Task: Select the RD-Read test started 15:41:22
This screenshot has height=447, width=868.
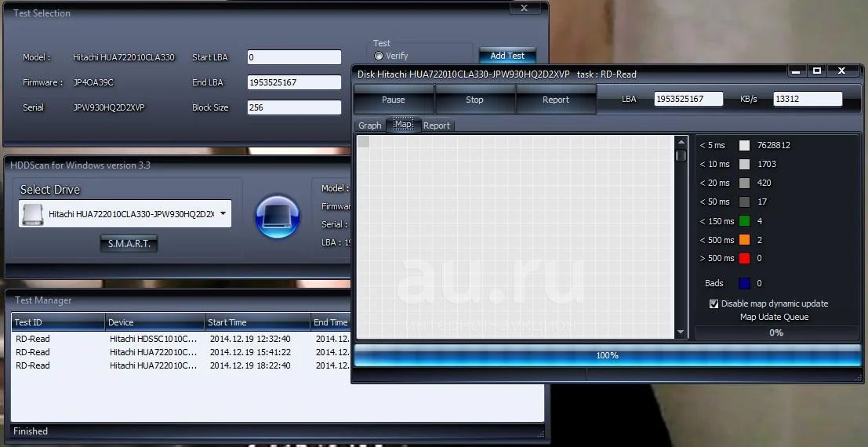Action: coord(181,352)
